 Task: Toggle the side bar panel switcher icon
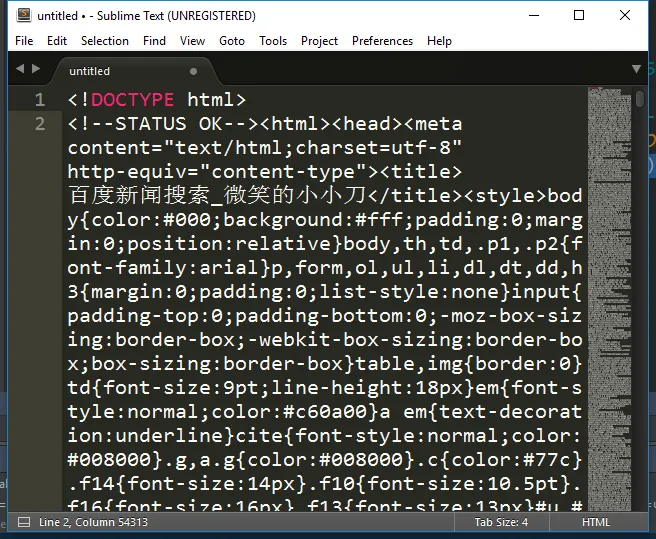[x=24, y=522]
